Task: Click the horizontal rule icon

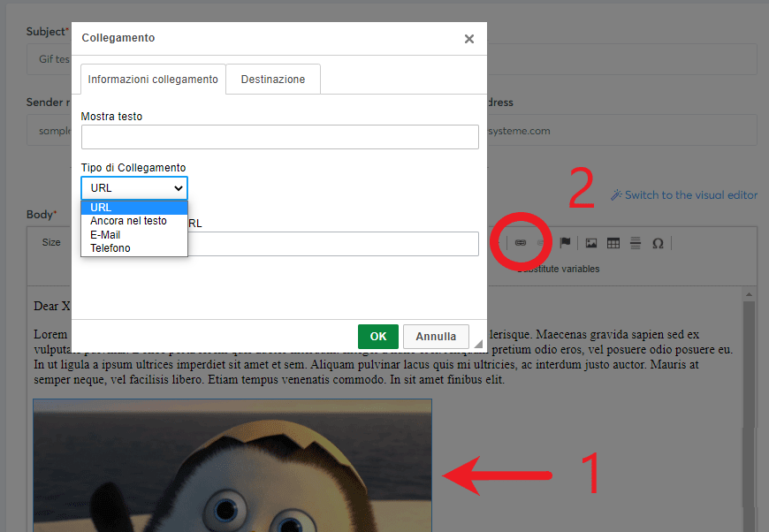Action: [636, 242]
